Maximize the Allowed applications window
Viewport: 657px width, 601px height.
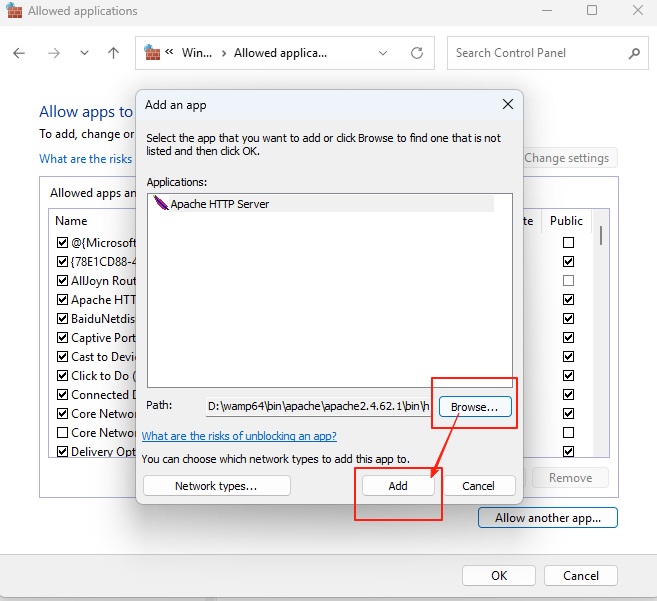(592, 10)
